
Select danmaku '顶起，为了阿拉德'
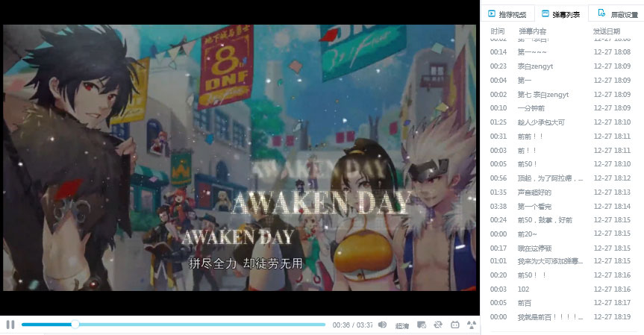(561, 178)
